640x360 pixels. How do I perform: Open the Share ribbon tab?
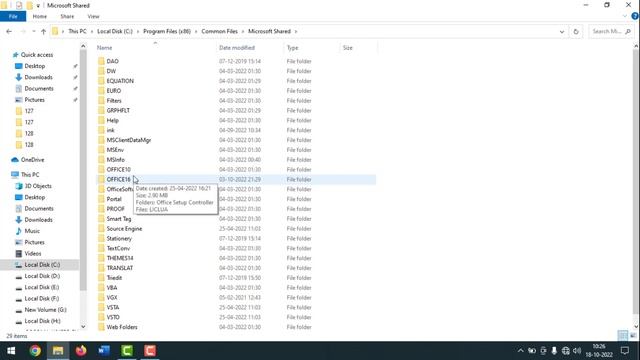coord(67,16)
